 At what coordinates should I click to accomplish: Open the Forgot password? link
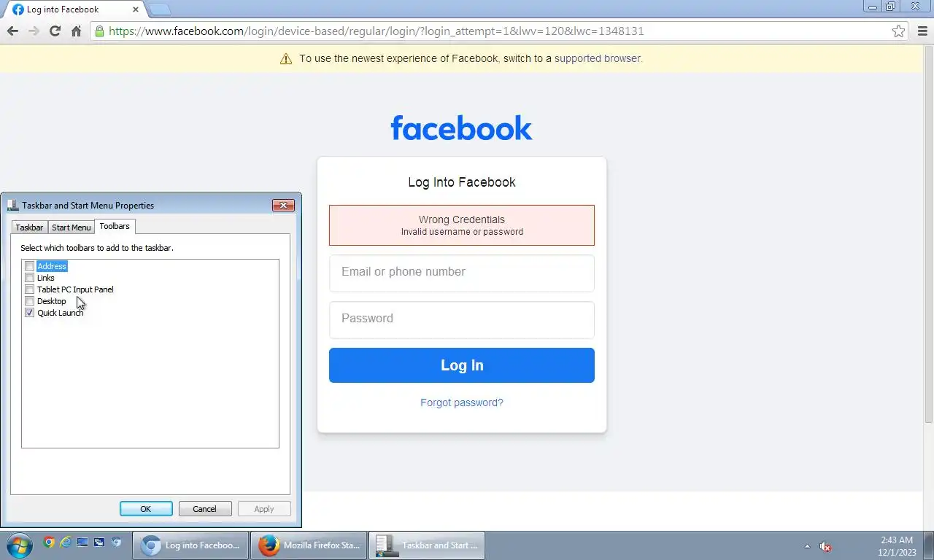[x=462, y=402]
